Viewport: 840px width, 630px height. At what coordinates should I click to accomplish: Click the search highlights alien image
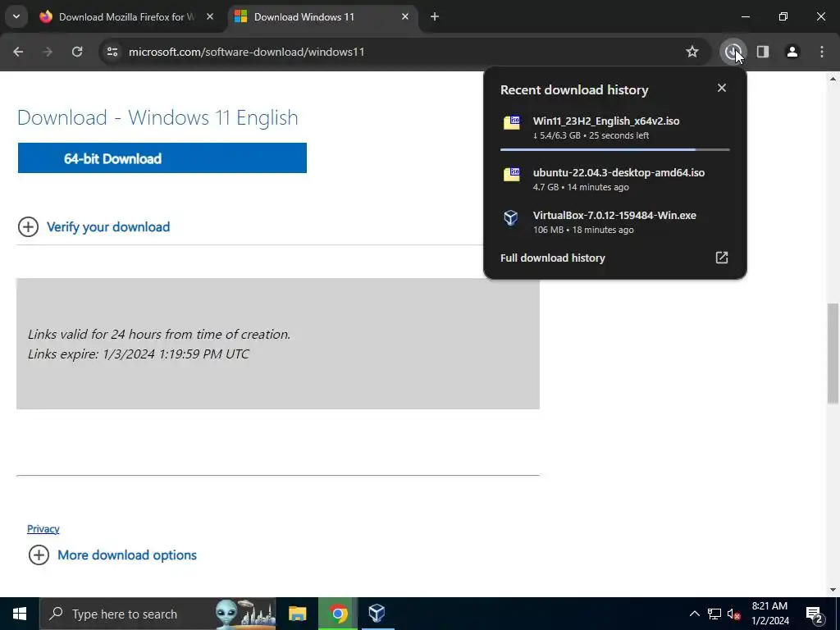click(x=244, y=614)
